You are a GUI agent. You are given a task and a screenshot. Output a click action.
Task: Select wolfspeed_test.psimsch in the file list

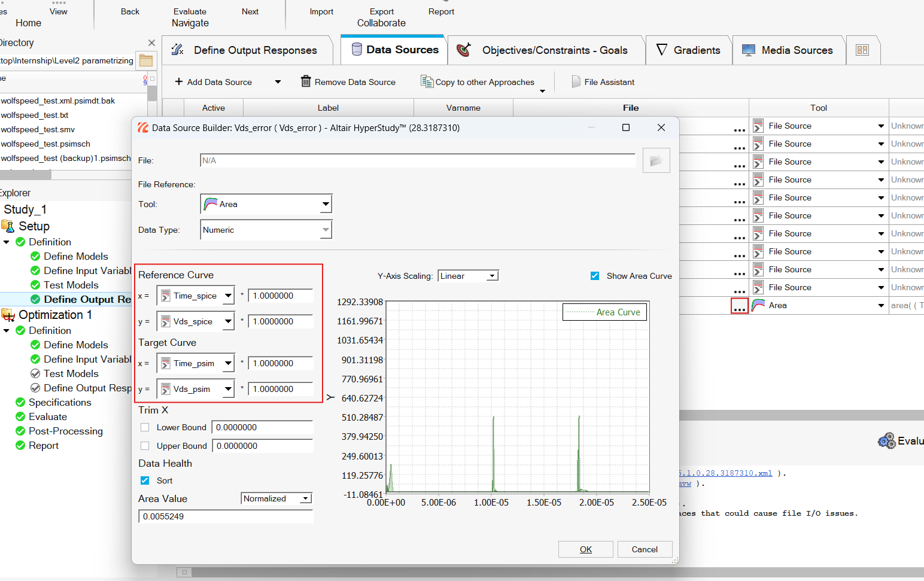45,144
